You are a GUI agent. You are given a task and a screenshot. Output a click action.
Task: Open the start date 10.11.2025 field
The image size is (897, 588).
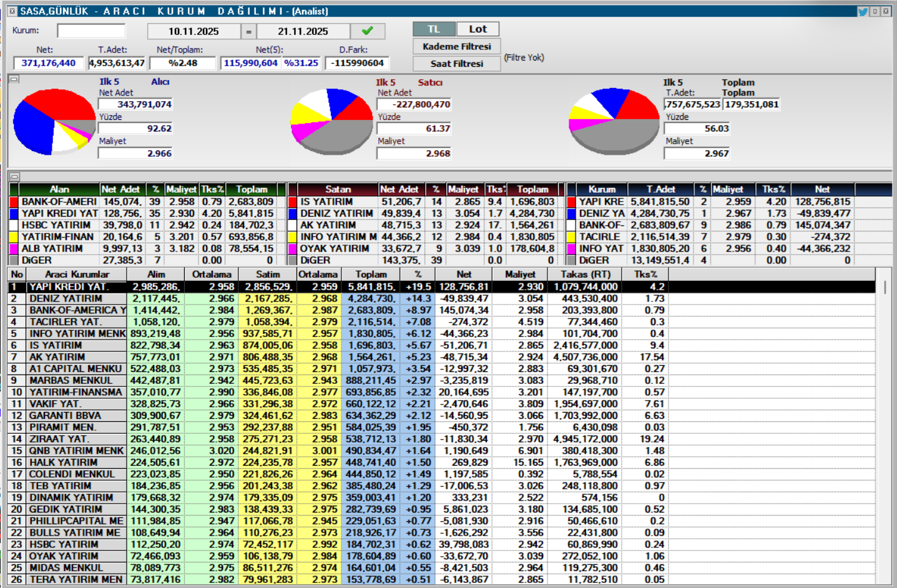pos(194,31)
